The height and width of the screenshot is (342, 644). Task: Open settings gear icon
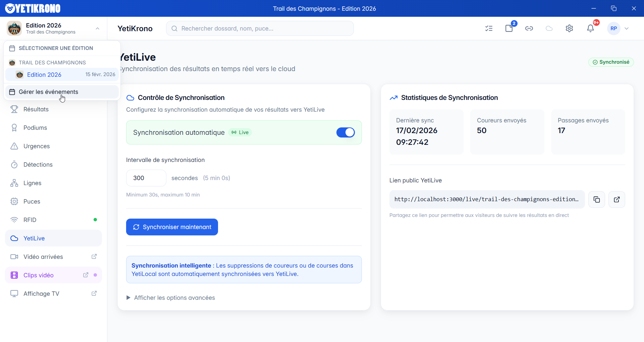[569, 28]
